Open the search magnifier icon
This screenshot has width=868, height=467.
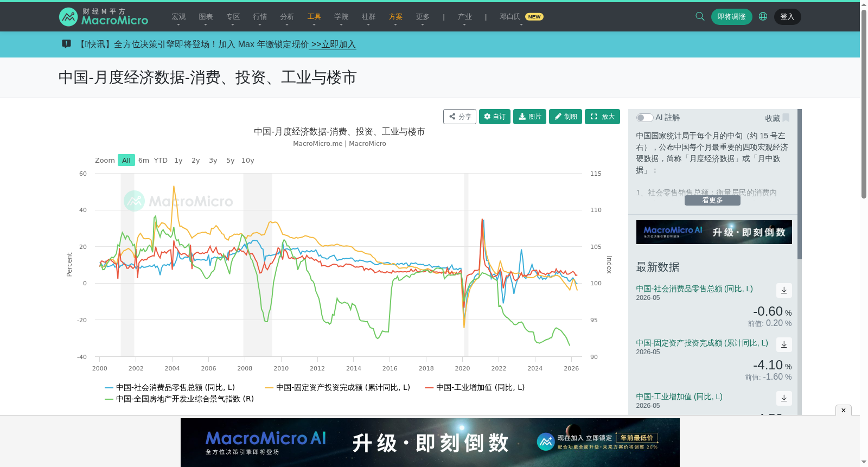tap(700, 16)
